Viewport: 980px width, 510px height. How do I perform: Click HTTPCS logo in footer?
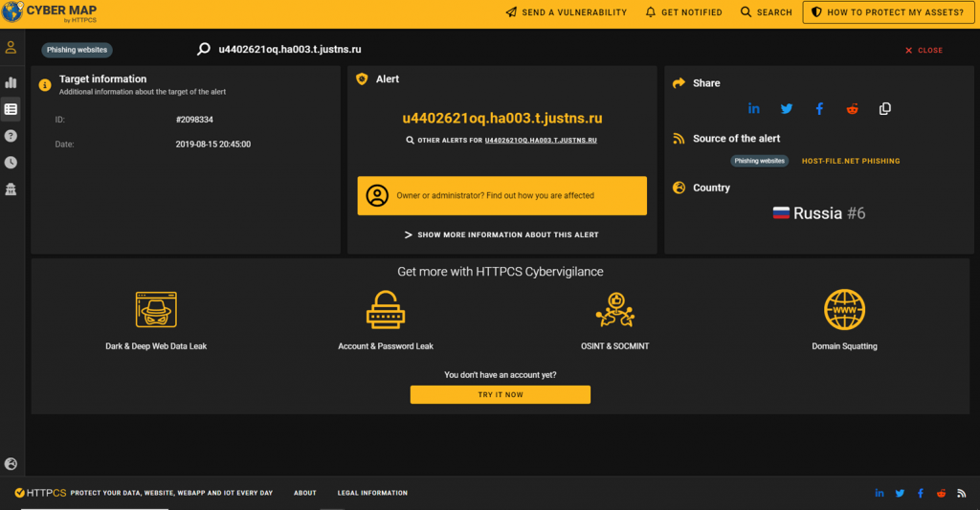(x=40, y=493)
